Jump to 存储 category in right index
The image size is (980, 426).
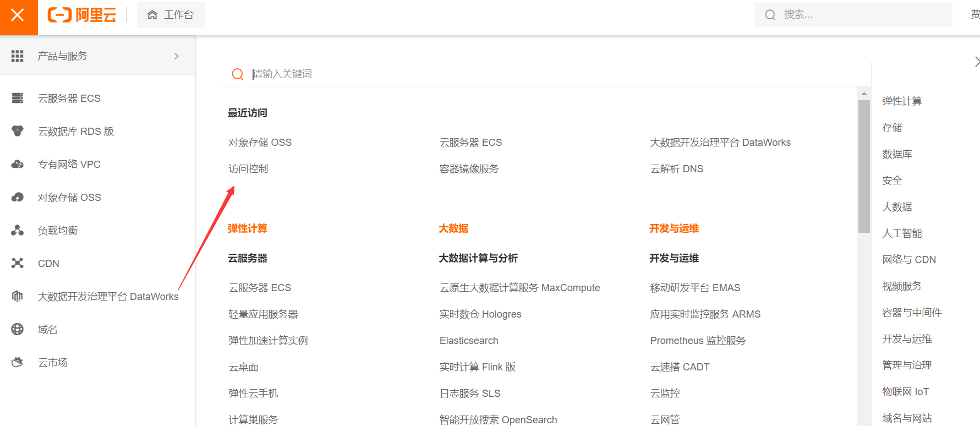tap(892, 128)
